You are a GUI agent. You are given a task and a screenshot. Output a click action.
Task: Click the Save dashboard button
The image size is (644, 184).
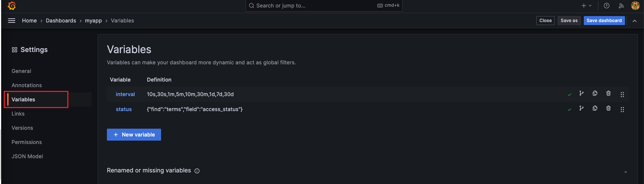[604, 21]
